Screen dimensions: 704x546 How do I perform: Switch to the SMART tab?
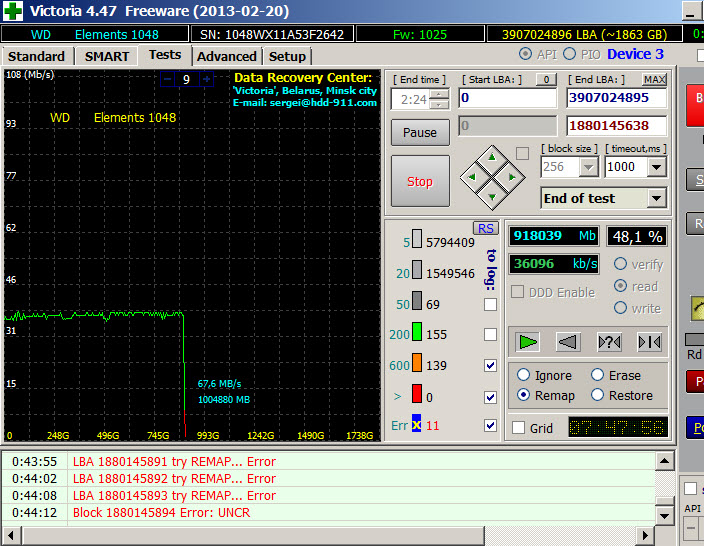pyautogui.click(x=106, y=56)
